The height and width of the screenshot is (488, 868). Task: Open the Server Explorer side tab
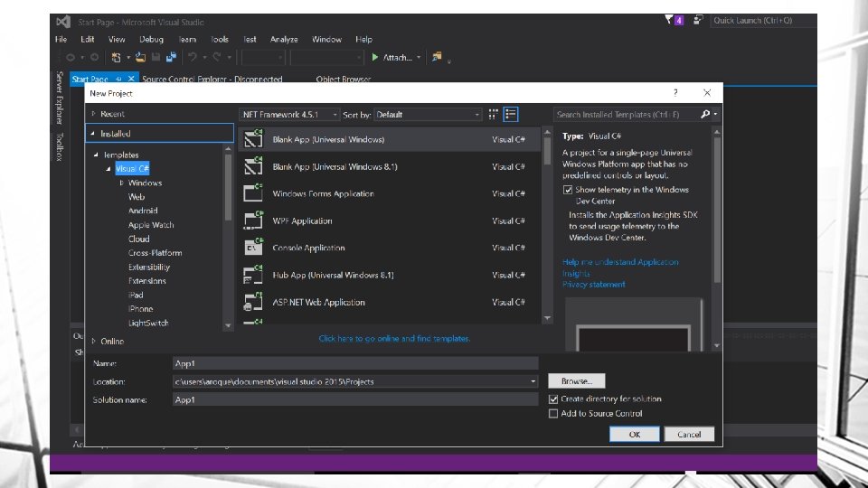click(x=60, y=98)
